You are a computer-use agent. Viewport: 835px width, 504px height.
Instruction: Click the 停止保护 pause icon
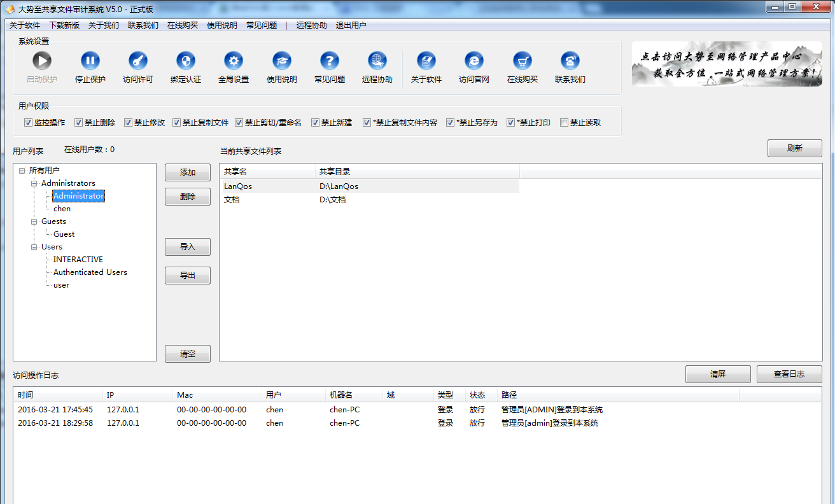pyautogui.click(x=90, y=61)
